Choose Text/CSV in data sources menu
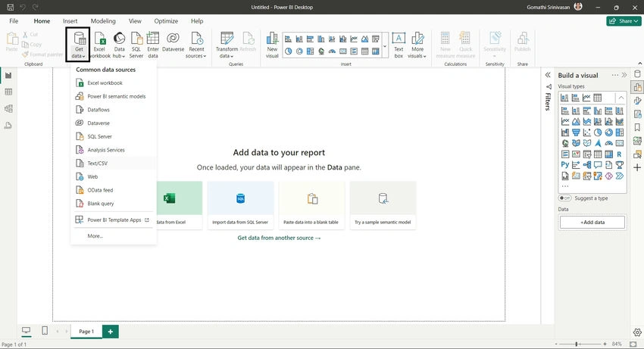644x349 pixels. (114, 164)
